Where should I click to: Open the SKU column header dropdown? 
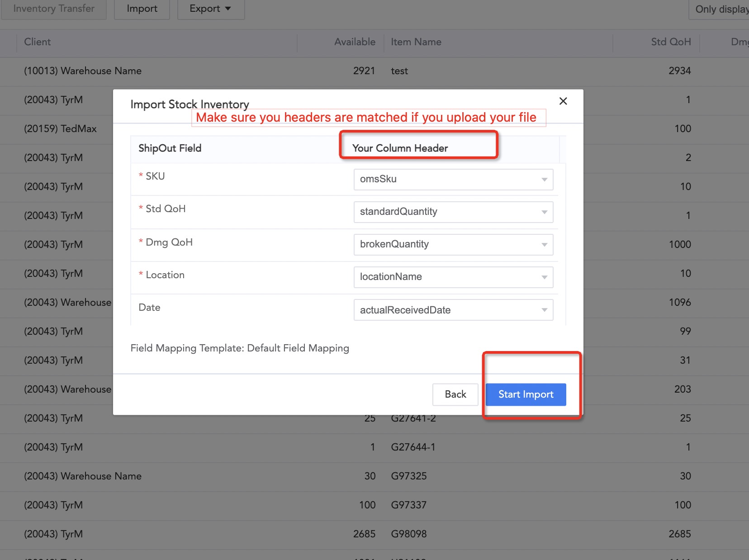(453, 180)
